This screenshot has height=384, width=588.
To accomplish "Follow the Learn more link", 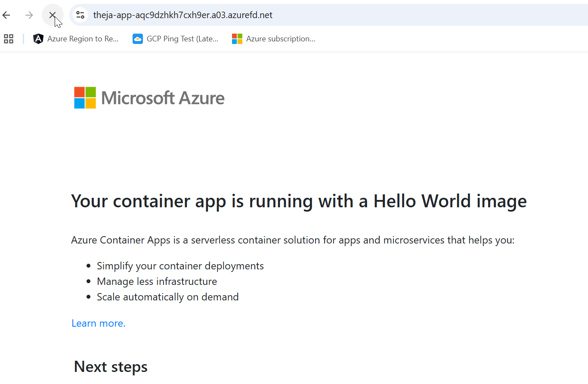I will tap(99, 323).
